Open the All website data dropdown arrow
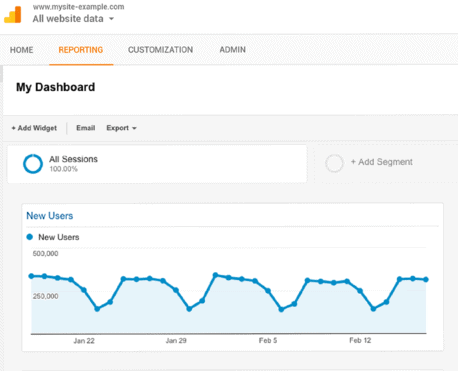Viewport: 458px width, 371px height. 111,19
